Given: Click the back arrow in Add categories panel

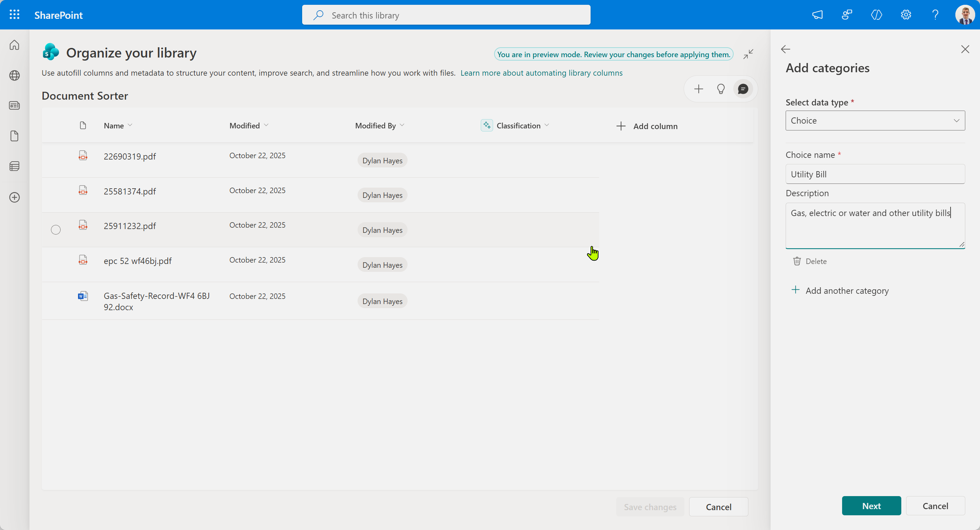Looking at the screenshot, I should 785,49.
